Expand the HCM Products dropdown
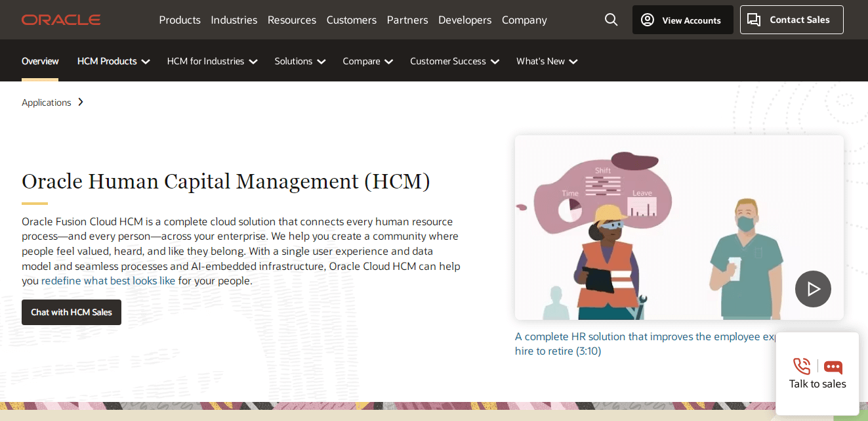868x421 pixels. 113,60
